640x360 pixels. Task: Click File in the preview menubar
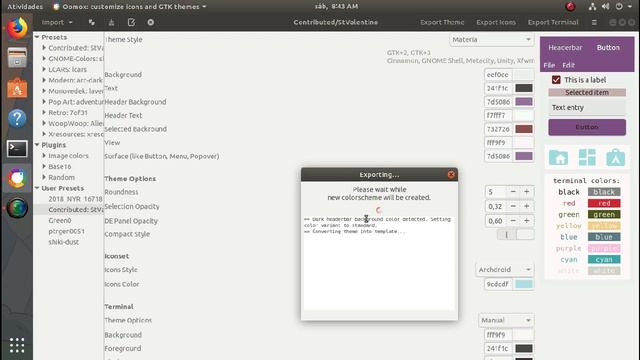click(549, 65)
